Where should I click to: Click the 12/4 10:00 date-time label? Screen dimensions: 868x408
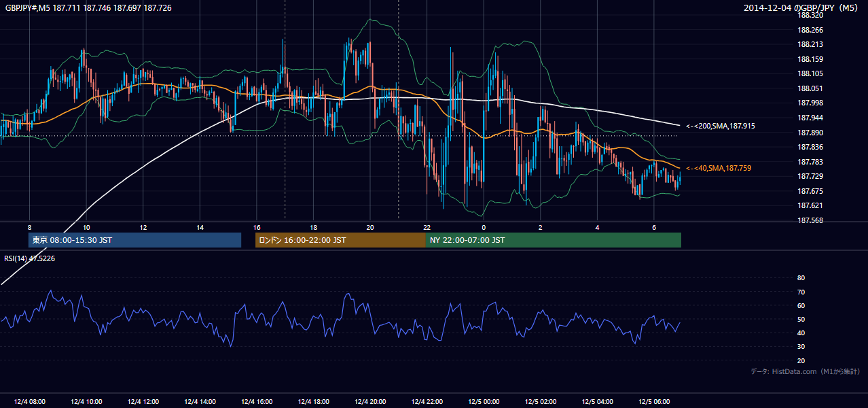tap(86, 402)
